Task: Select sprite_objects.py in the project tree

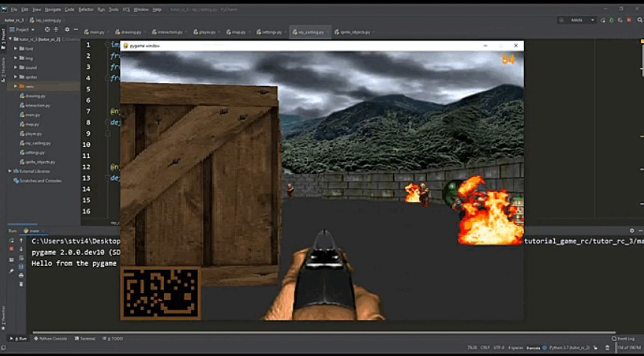Action: point(37,162)
